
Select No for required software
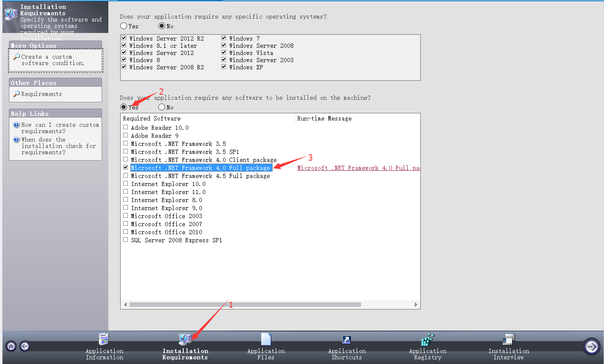point(162,107)
